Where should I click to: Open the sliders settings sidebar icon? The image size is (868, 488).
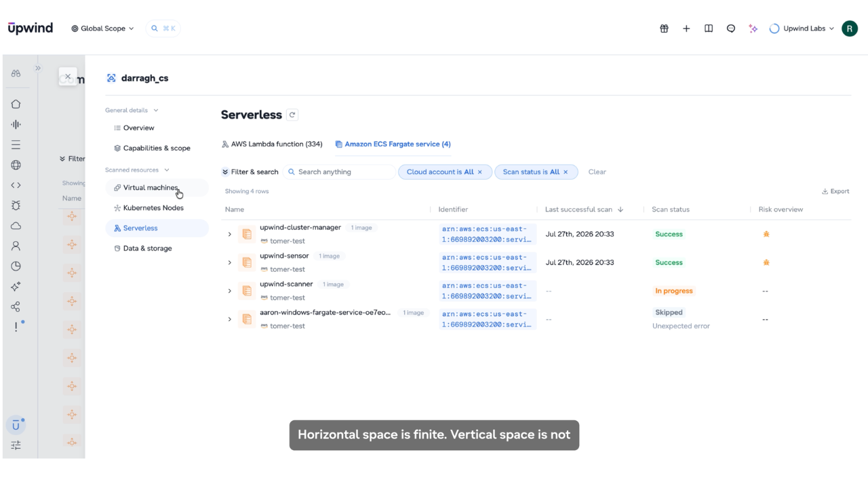16,445
